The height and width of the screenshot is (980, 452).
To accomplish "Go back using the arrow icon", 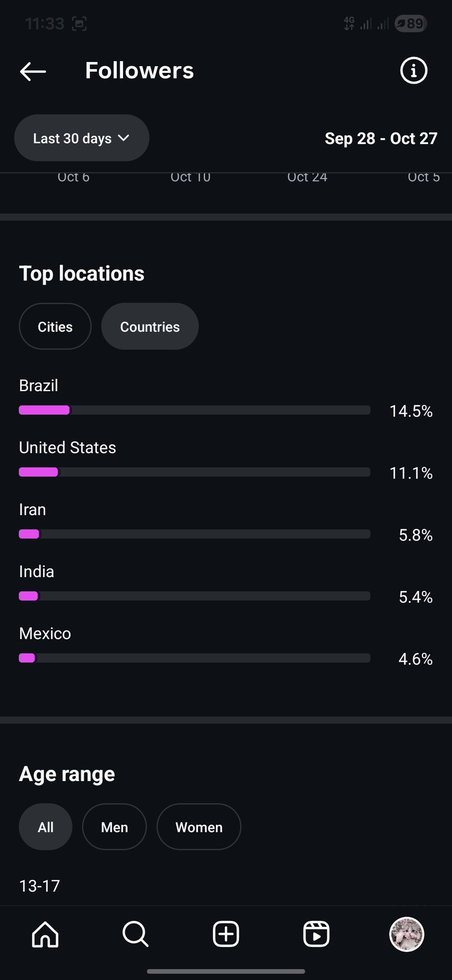I will (33, 71).
